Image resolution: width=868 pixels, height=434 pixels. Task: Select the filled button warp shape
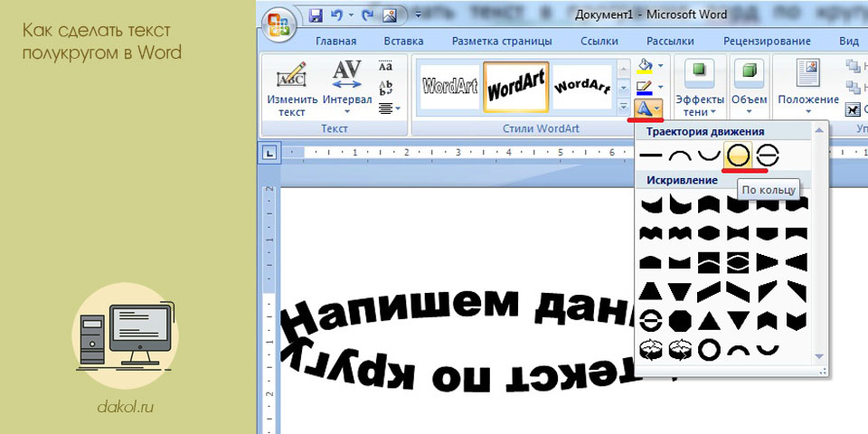[x=650, y=320]
